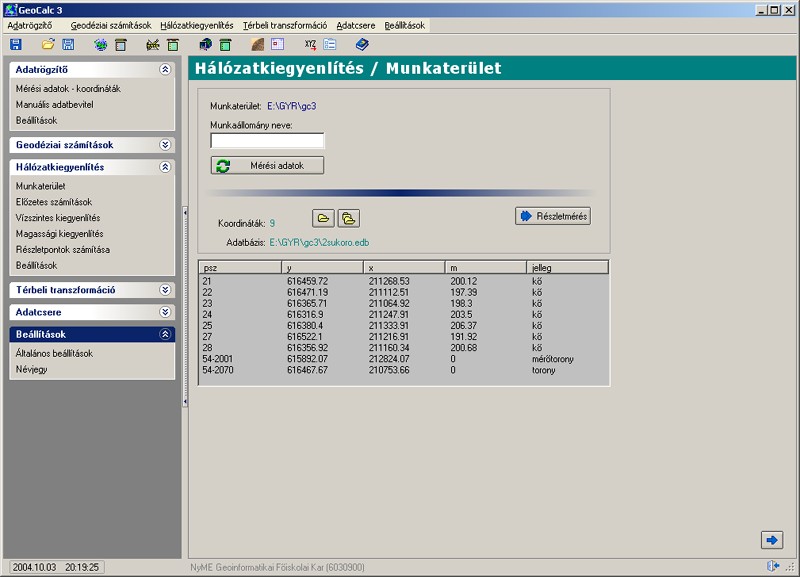Select the table row for point 25

click(404, 325)
